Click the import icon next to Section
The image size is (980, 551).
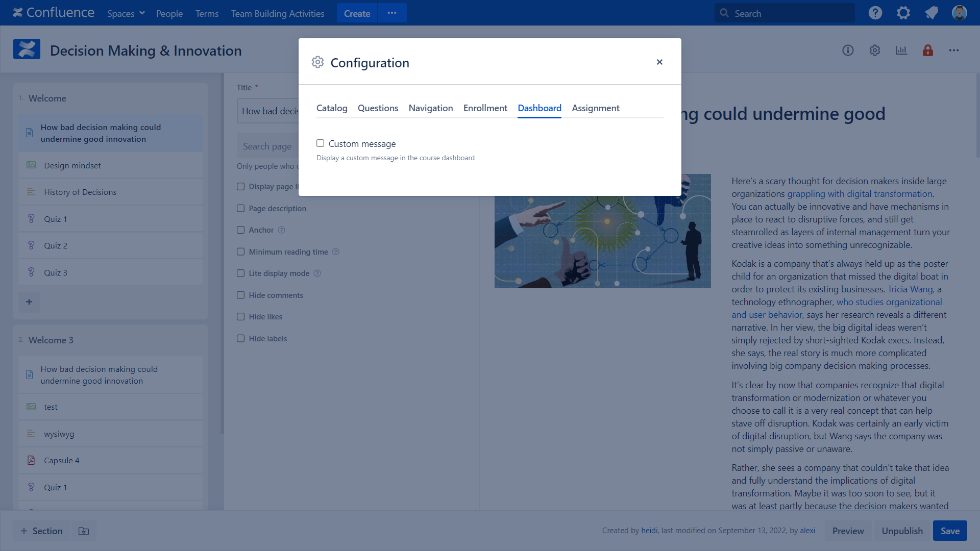click(x=84, y=531)
